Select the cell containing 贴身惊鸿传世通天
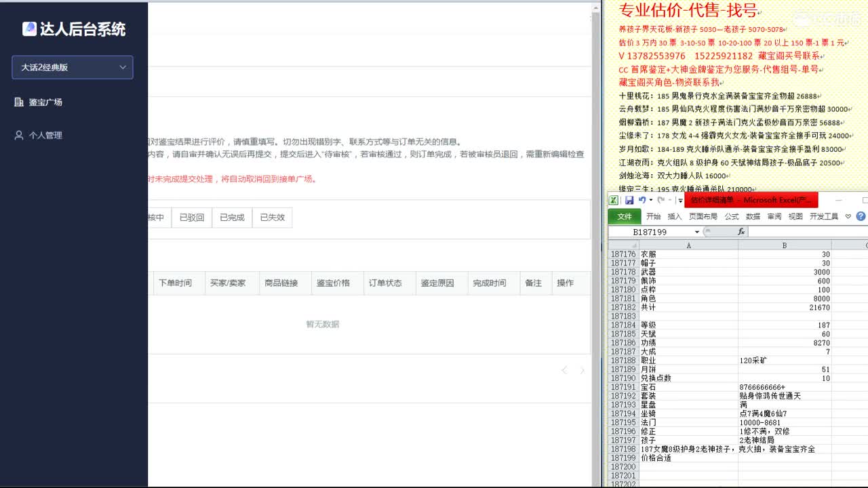868x488 pixels. [x=785, y=396]
